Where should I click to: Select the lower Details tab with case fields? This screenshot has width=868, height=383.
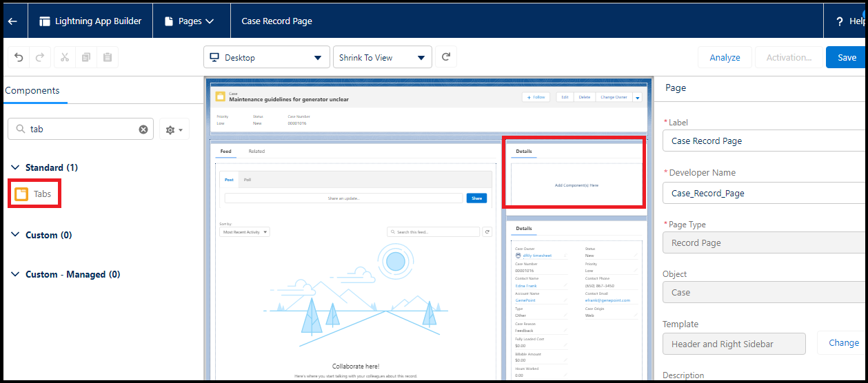coord(524,228)
